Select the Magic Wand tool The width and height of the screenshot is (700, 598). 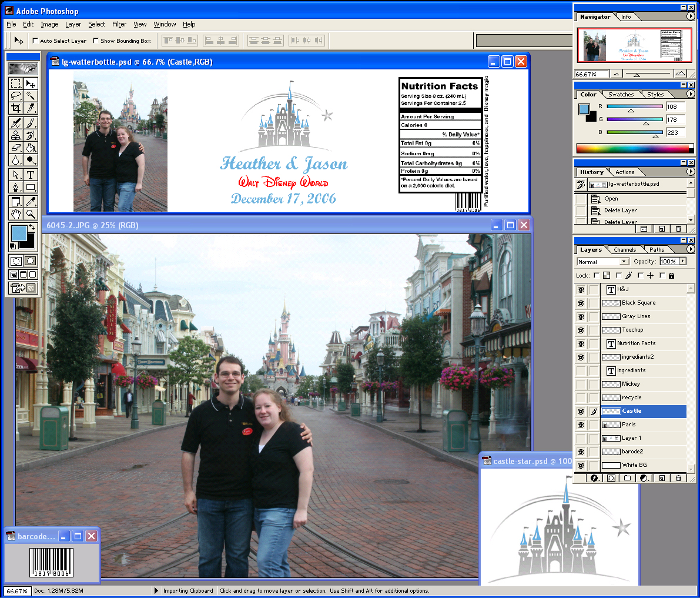click(31, 96)
